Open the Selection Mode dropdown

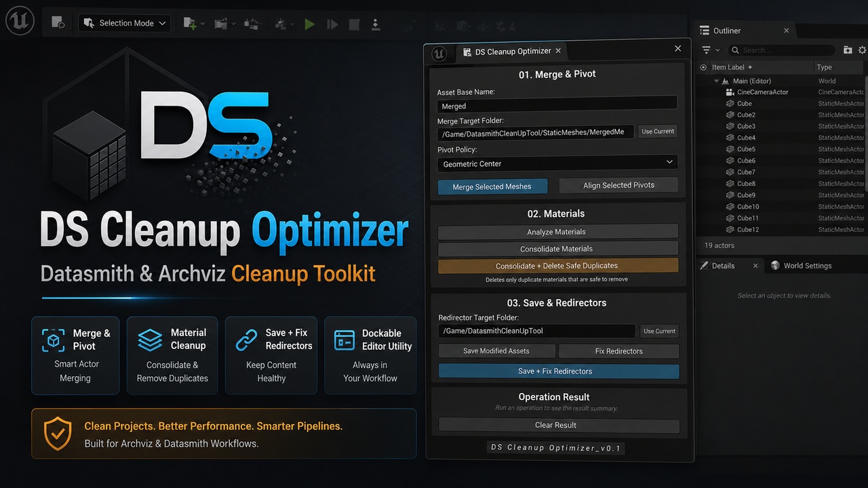124,23
